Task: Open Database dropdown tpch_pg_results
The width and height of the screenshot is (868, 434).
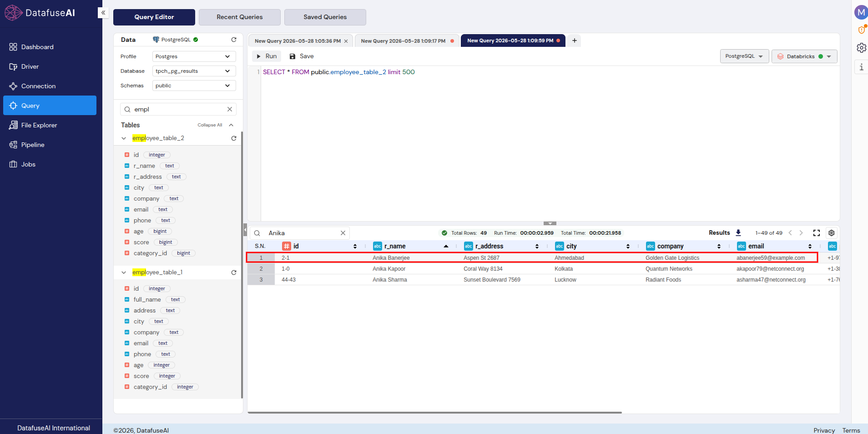Action: 194,71
